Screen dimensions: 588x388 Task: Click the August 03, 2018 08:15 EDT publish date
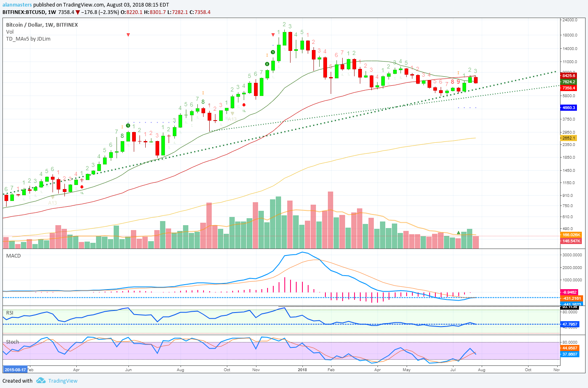click(137, 5)
